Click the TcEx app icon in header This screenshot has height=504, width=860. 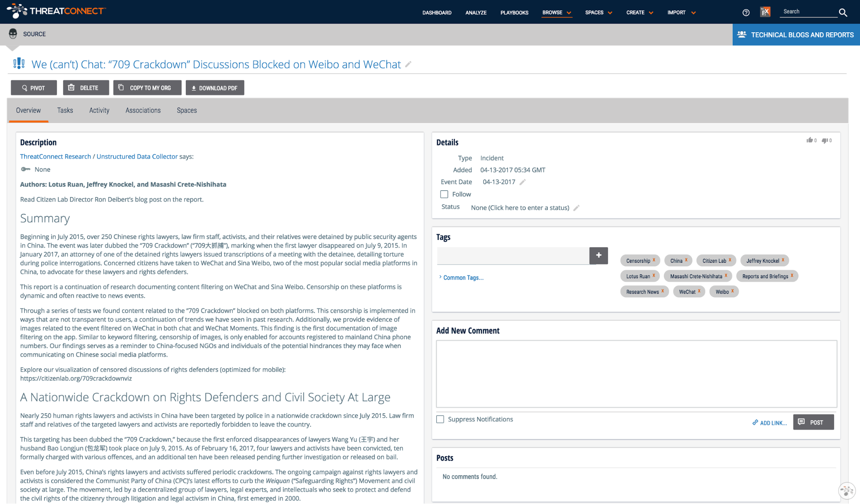(x=765, y=12)
